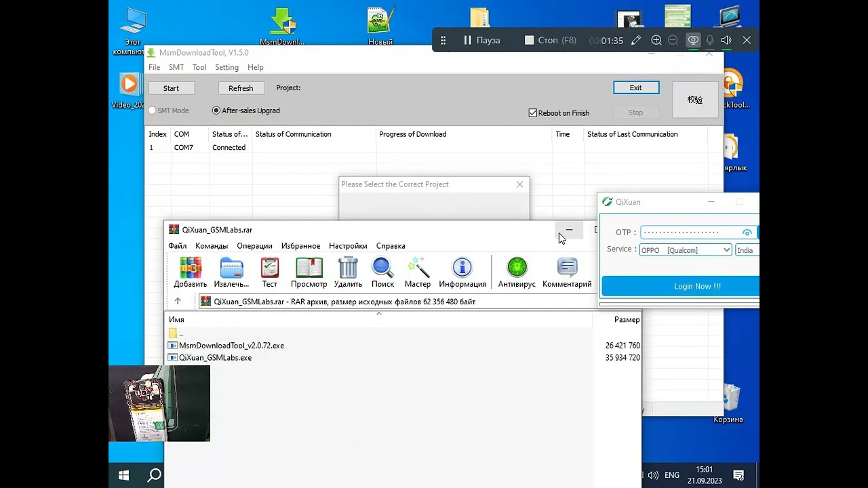Open the taskbar volume control
Image resolution: width=868 pixels, height=488 pixels.
click(652, 475)
